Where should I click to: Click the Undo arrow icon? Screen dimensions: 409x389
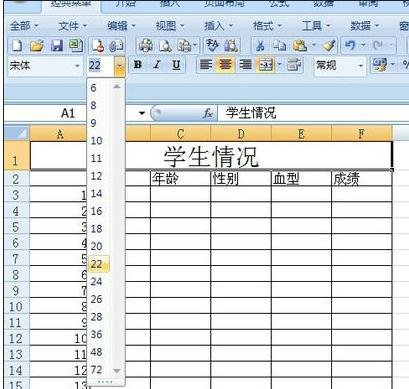pos(350,45)
